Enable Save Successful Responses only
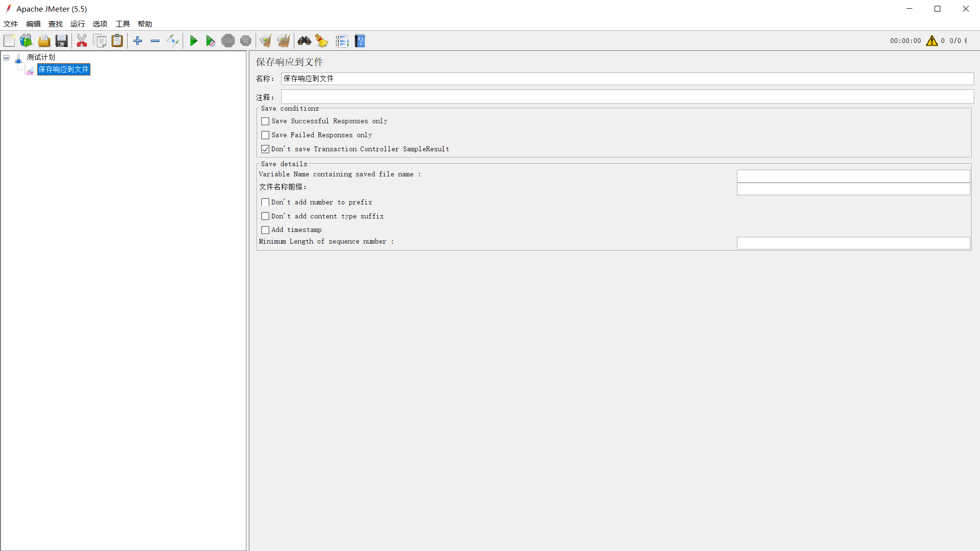This screenshot has width=980, height=551. click(265, 121)
